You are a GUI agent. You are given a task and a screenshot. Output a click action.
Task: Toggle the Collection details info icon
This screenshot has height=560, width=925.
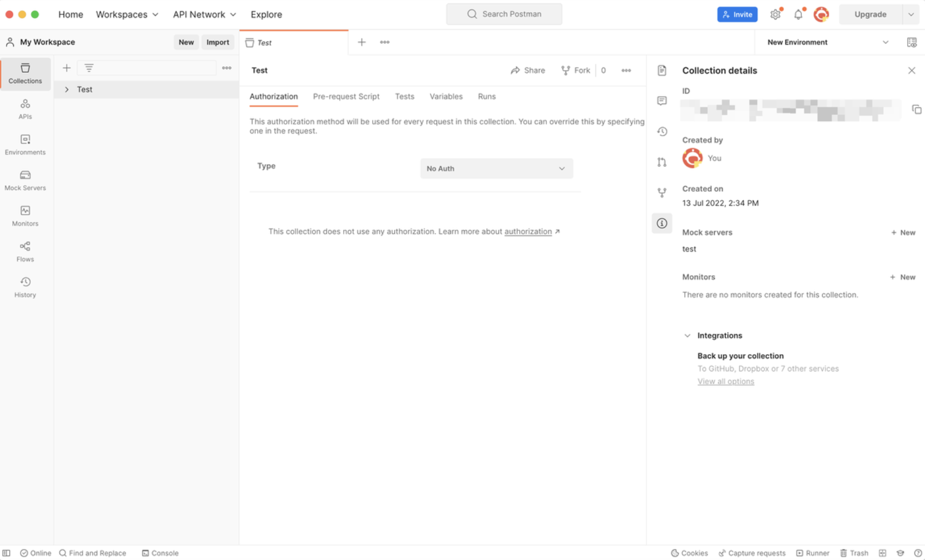662,223
